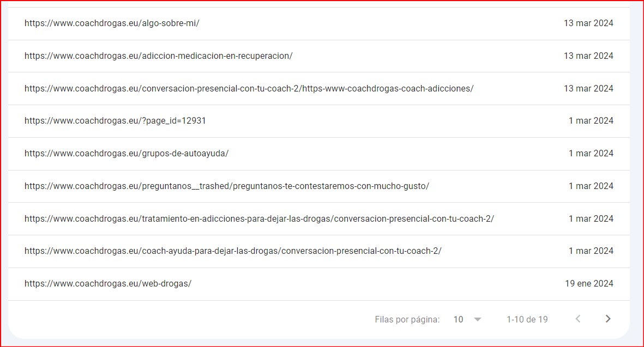Open the algo-sobre-mi URL row
The width and height of the screenshot is (644, 347).
(318, 23)
